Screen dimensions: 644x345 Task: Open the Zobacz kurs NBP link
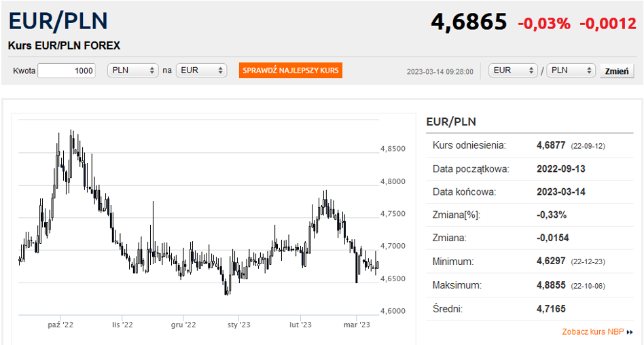coord(592,331)
